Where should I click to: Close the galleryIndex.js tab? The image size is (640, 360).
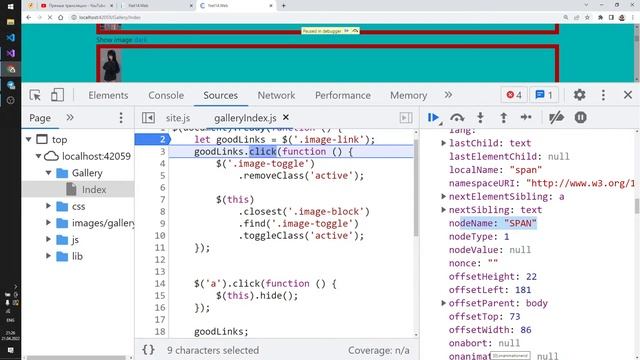[286, 117]
